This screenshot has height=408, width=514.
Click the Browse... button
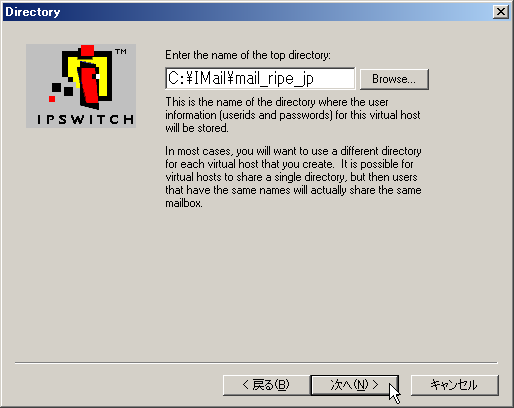pos(394,79)
